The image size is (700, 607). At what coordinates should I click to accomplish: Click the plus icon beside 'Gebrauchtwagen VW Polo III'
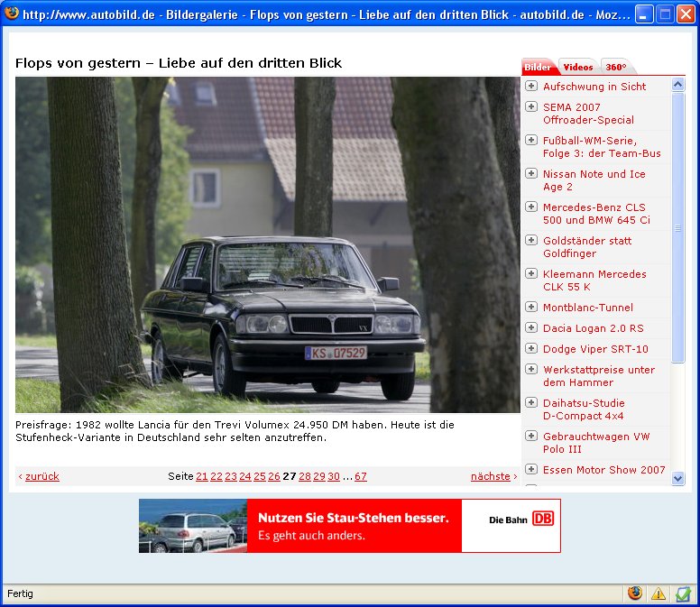[530, 436]
